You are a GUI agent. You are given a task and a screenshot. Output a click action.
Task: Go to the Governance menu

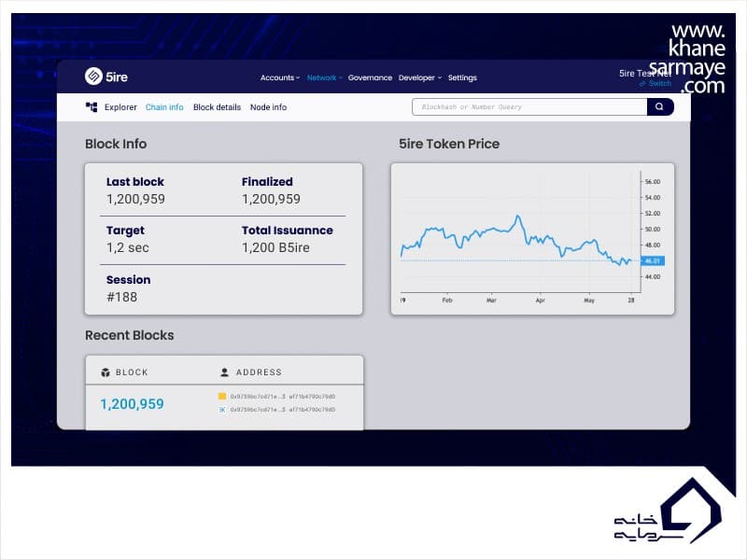[370, 77]
